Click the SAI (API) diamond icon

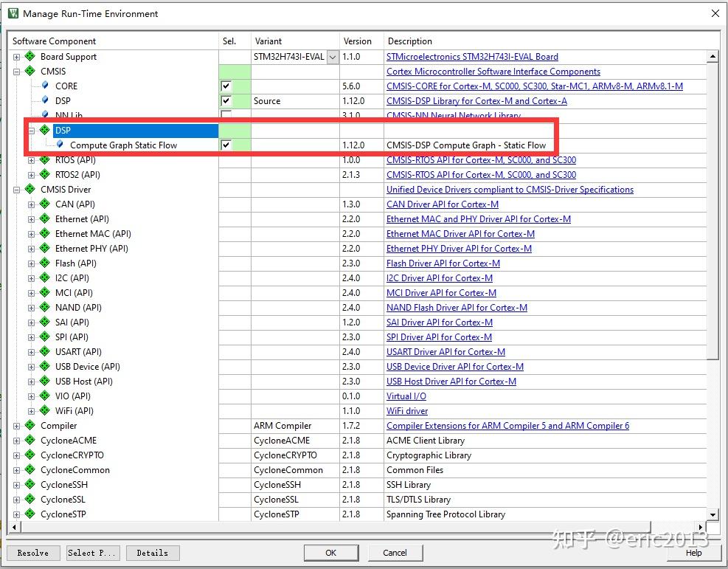pos(45,322)
